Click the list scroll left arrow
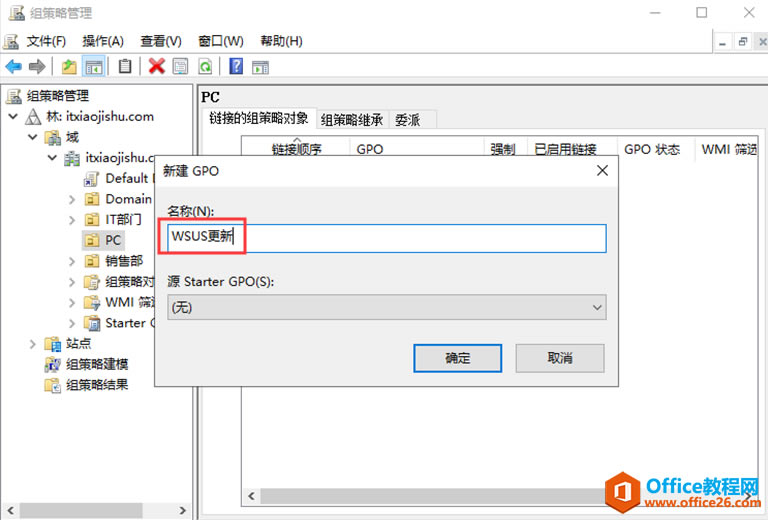The width and height of the screenshot is (768, 520). 251,496
